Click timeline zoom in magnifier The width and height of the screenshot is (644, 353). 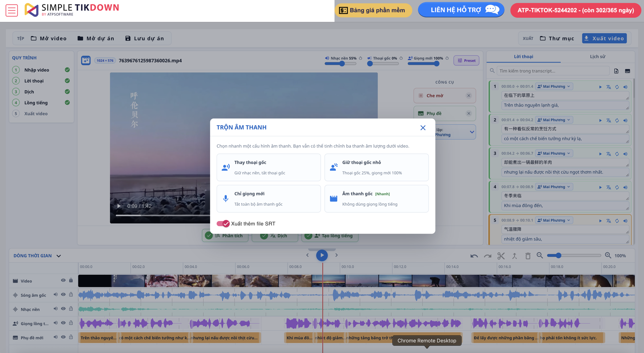click(608, 255)
